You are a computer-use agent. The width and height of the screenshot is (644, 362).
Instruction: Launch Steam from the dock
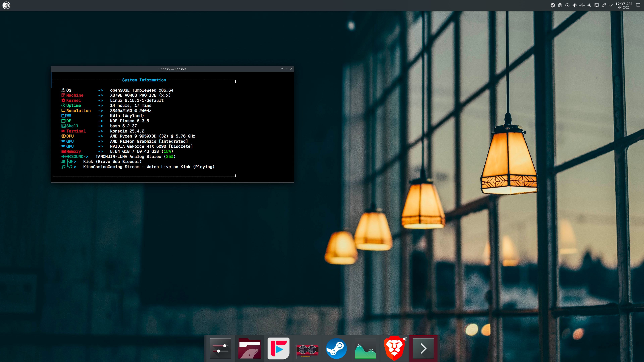336,349
